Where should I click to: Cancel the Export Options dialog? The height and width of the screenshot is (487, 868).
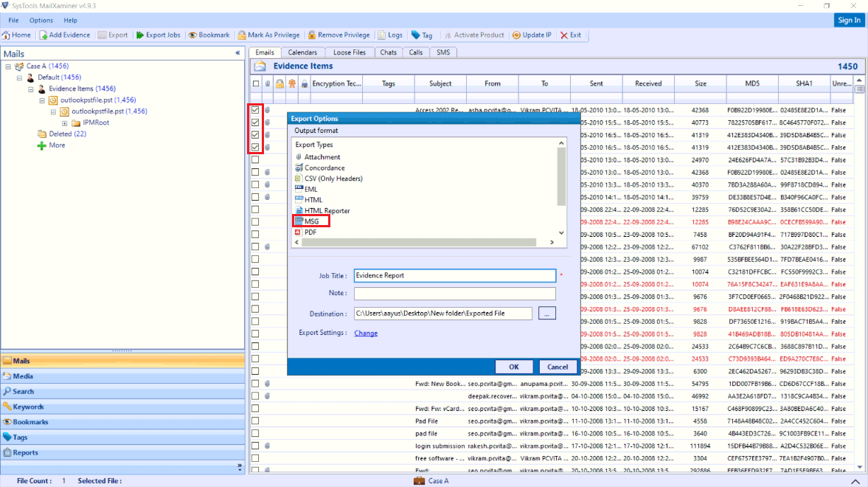point(558,367)
